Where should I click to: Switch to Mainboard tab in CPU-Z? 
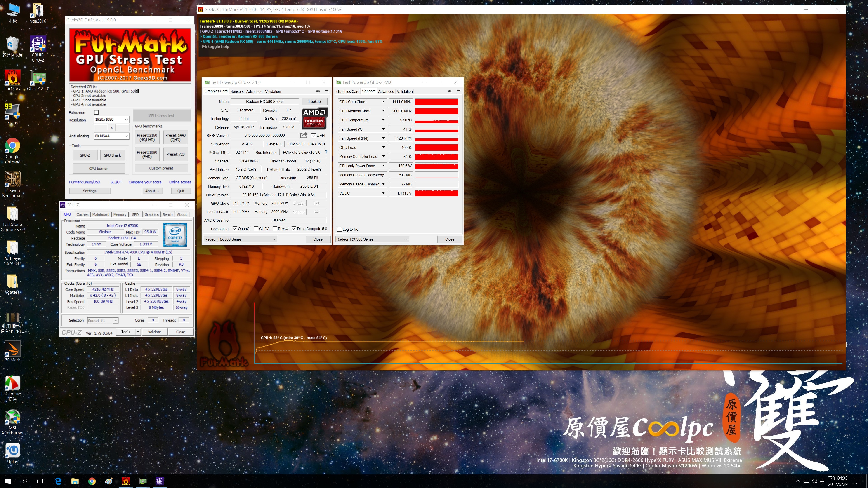pos(101,215)
